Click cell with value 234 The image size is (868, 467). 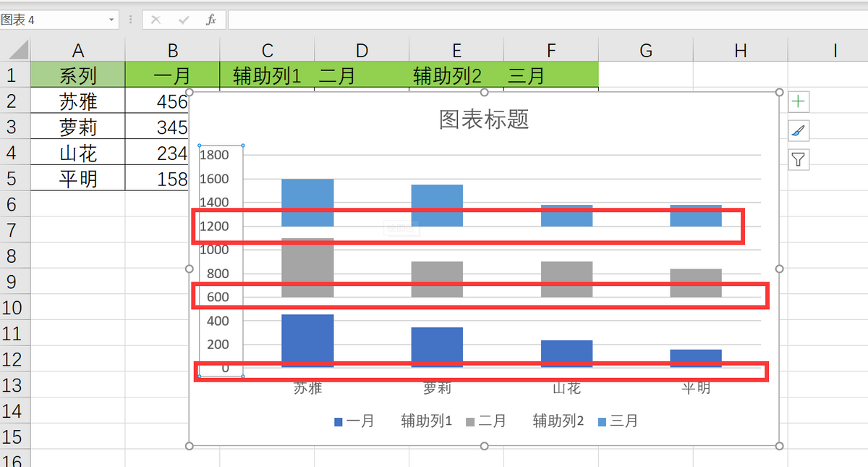click(x=157, y=153)
